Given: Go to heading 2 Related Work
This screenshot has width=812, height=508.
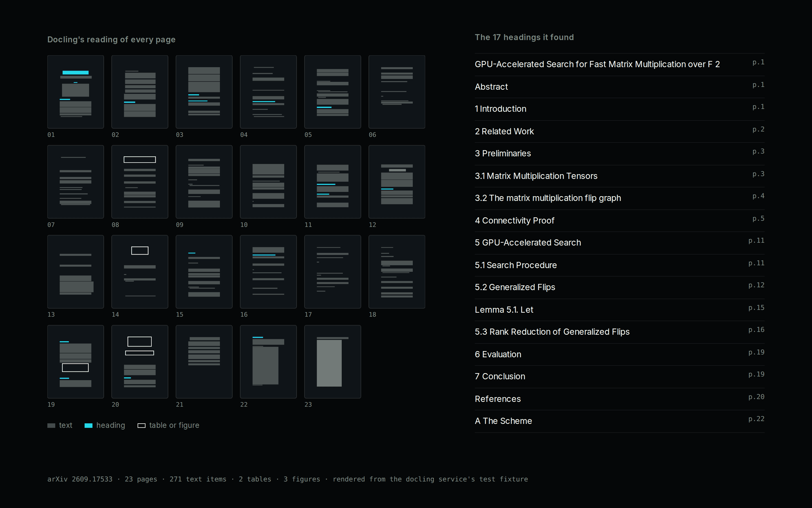Looking at the screenshot, I should (x=619, y=132).
